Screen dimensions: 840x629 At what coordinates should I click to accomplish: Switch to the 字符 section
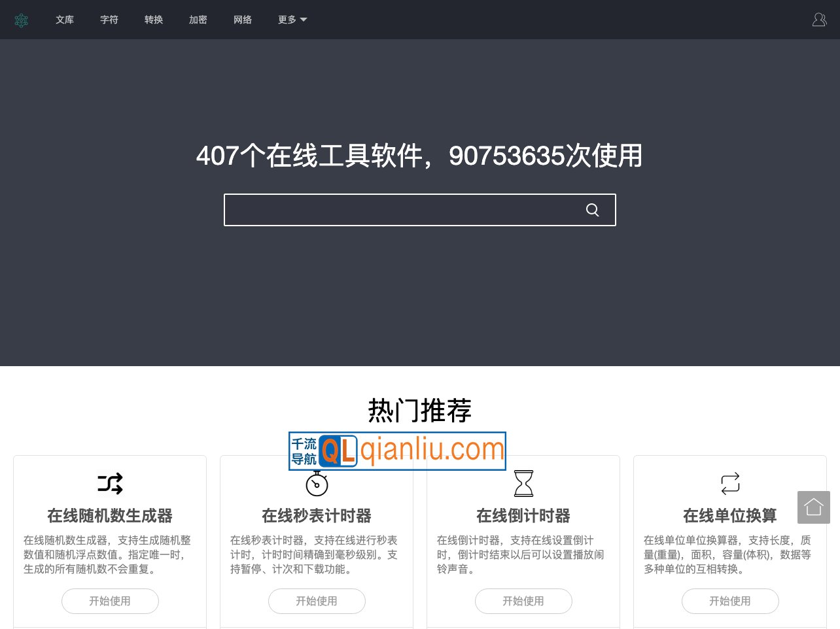(x=109, y=20)
